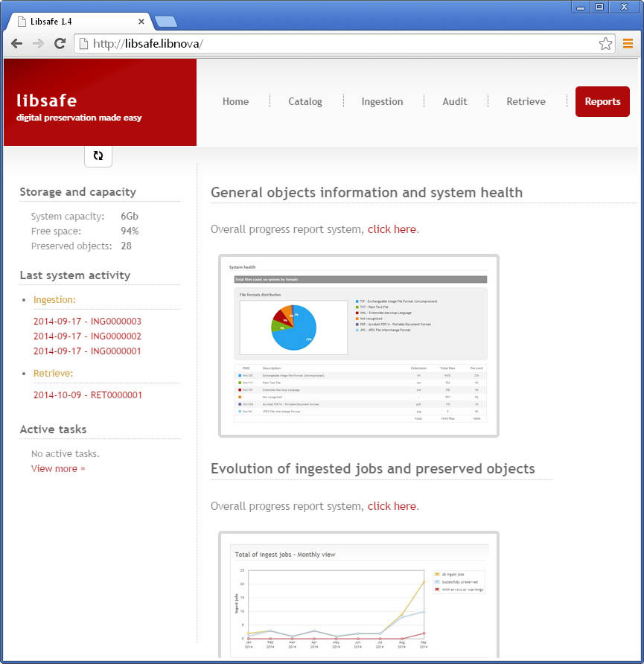Image resolution: width=644 pixels, height=664 pixels.
Task: Click the 'Last system activity' heading
Action: coord(75,275)
